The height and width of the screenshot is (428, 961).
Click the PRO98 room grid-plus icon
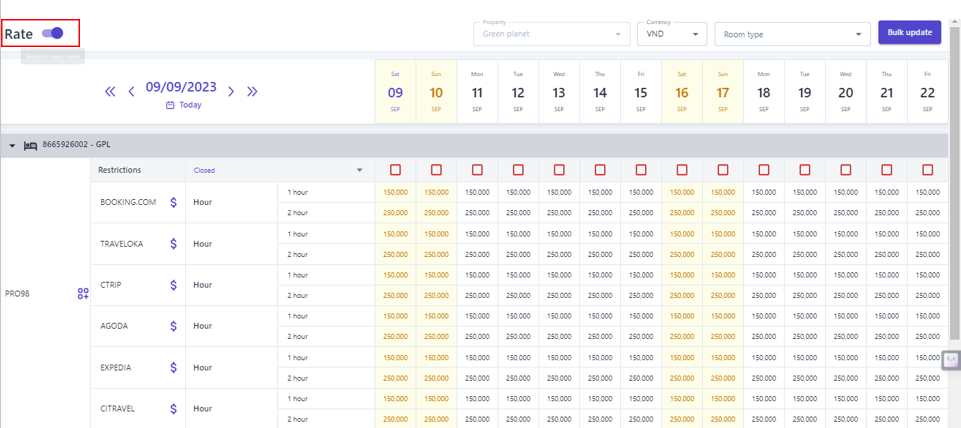point(83,294)
